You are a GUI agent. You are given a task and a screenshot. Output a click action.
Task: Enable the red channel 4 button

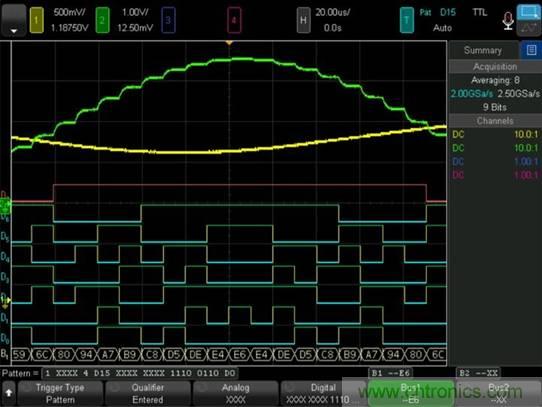tap(234, 20)
